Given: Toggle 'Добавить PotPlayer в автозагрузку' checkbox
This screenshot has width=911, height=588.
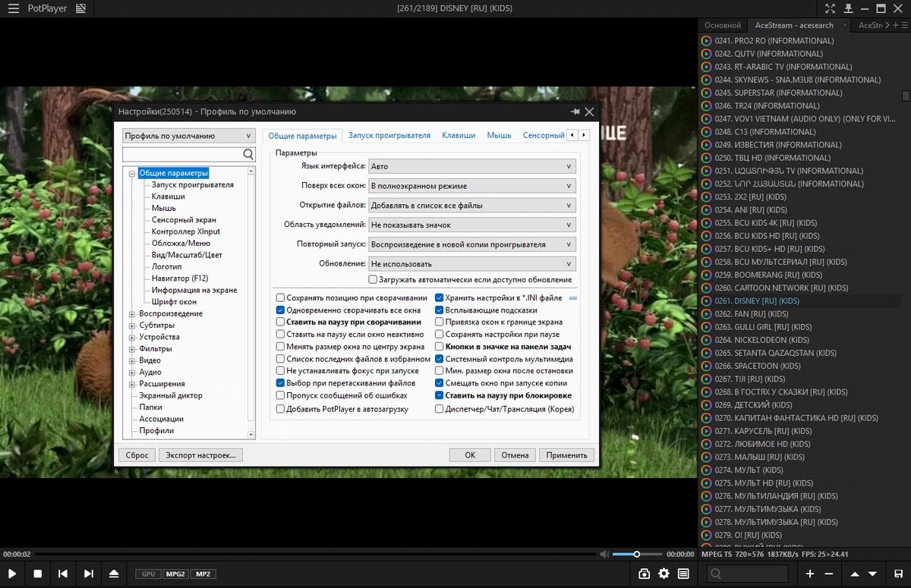Looking at the screenshot, I should [x=280, y=409].
